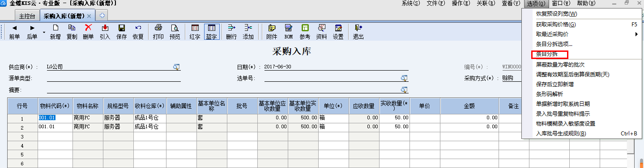The image size is (644, 168).
Task: Choose 获取采购价格(G) menu entry
Action: coord(582,24)
